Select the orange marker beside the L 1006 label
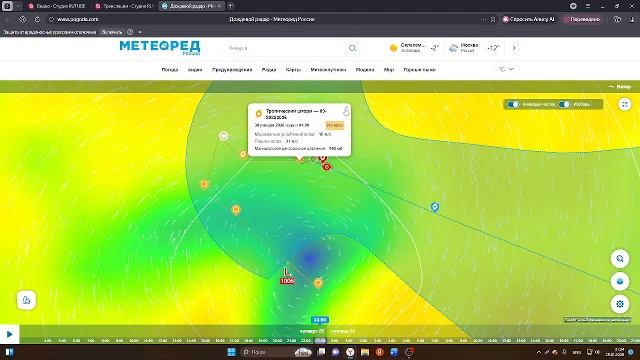Screen dimensions: 640x360 [318, 282]
